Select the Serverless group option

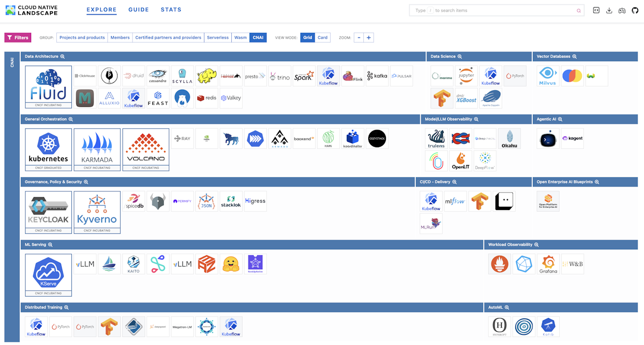[x=217, y=38]
